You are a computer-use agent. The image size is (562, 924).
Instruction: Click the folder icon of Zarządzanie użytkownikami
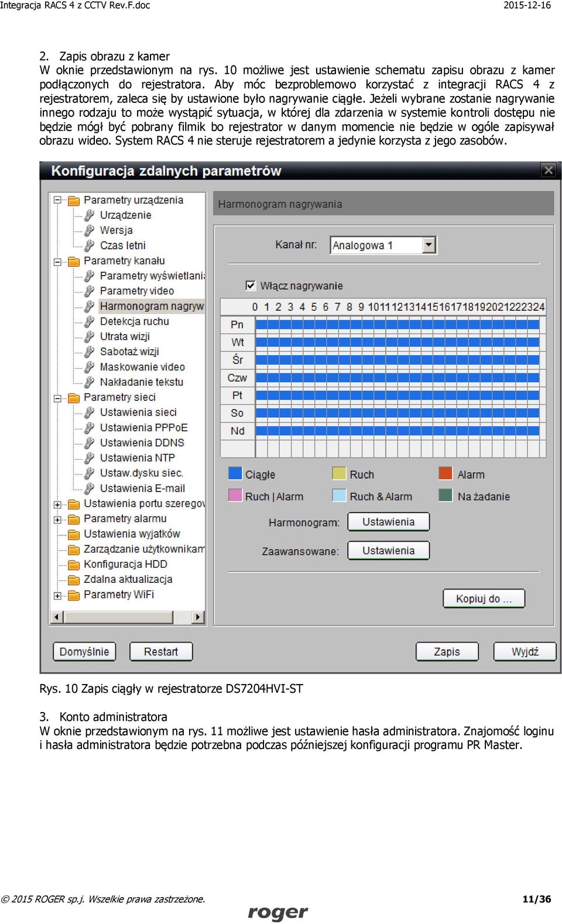click(x=74, y=549)
